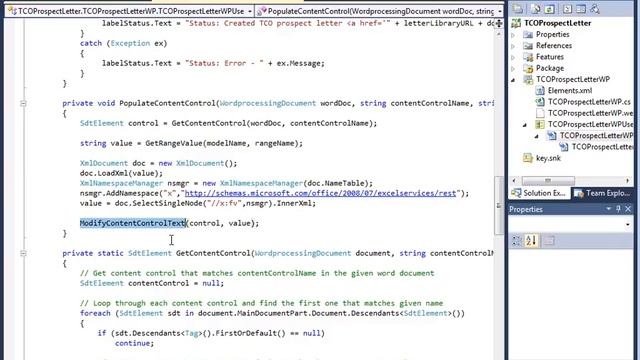Image resolution: width=640 pixels, height=360 pixels.
Task: Click the editor split-window handle icon
Action: pyautogui.click(x=499, y=23)
